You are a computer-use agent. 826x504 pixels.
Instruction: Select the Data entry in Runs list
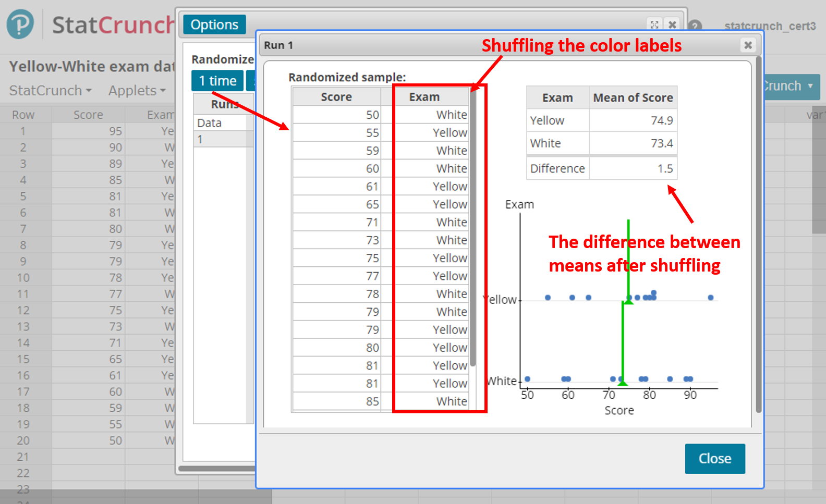tap(220, 123)
